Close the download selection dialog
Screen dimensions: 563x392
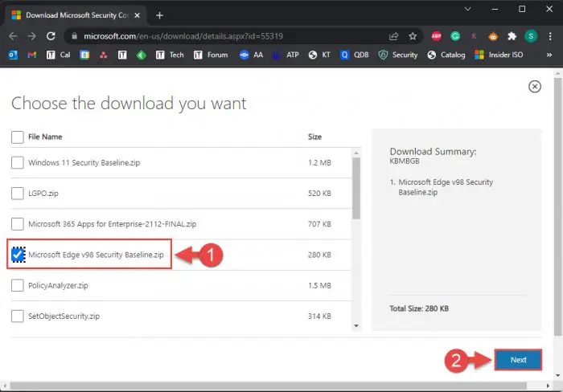pos(533,87)
